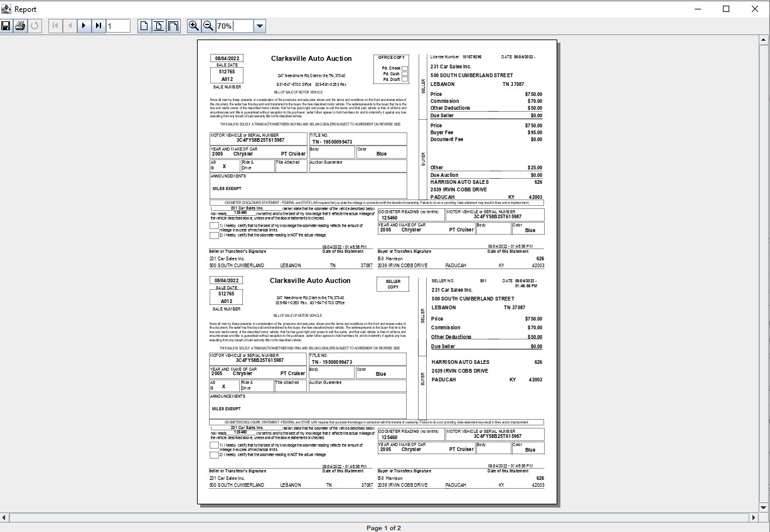Screen dimensions: 770x532
Task: Maximize the Report window
Action: pos(726,9)
